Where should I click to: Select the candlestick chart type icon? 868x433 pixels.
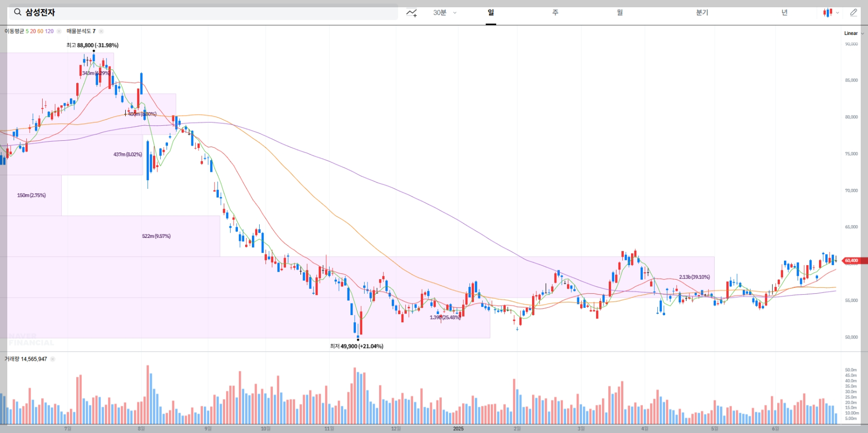(x=827, y=13)
